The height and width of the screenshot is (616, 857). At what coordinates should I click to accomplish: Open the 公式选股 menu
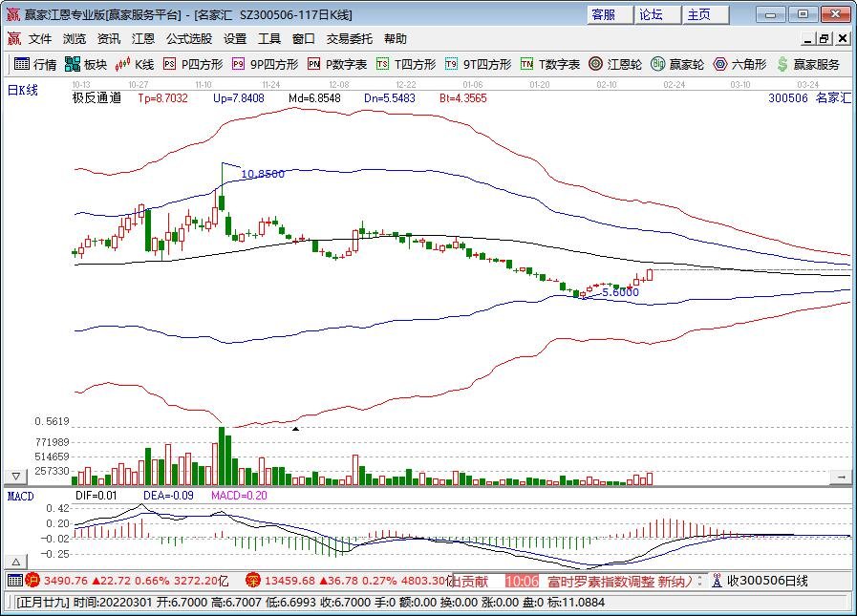click(x=189, y=39)
